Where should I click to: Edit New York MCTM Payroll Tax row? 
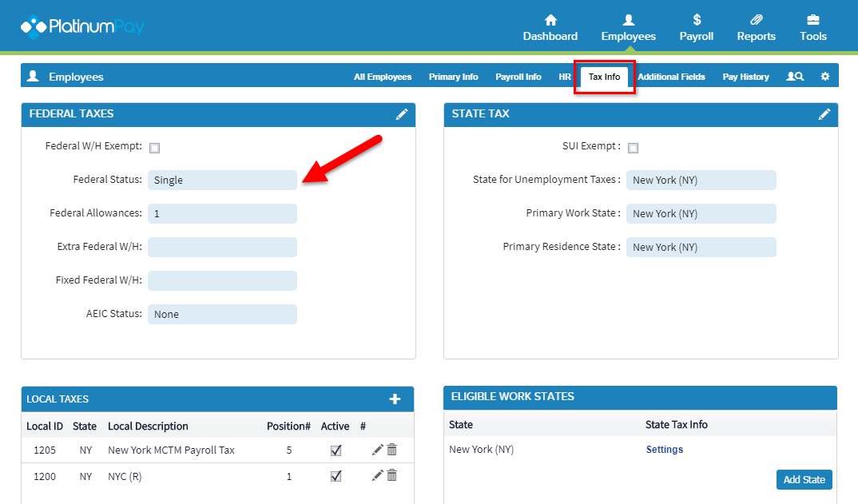coord(377,450)
